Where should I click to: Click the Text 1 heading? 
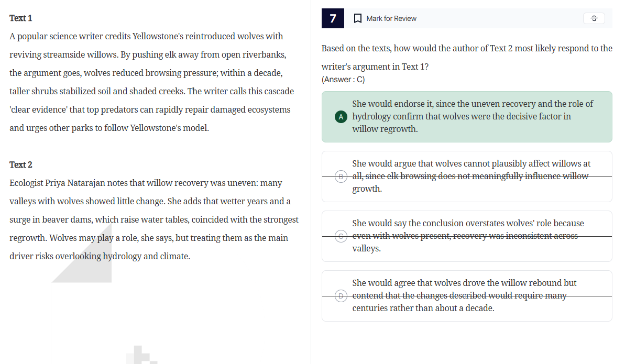(x=20, y=17)
